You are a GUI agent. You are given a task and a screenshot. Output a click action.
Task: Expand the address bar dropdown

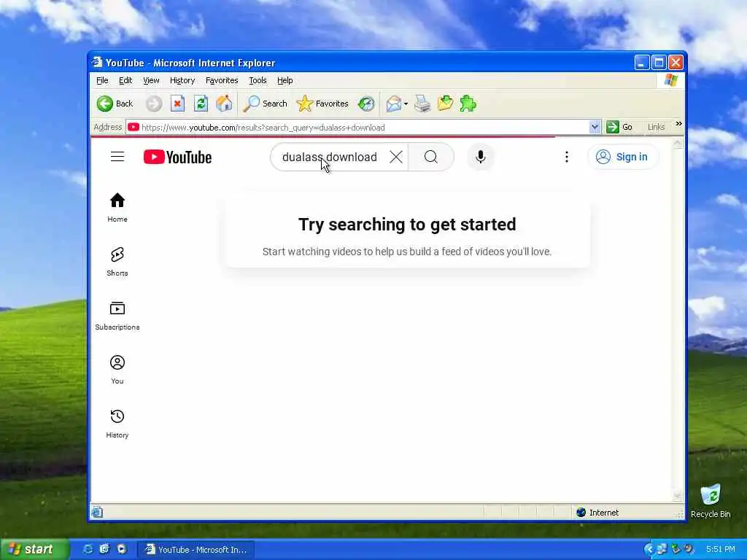point(595,127)
